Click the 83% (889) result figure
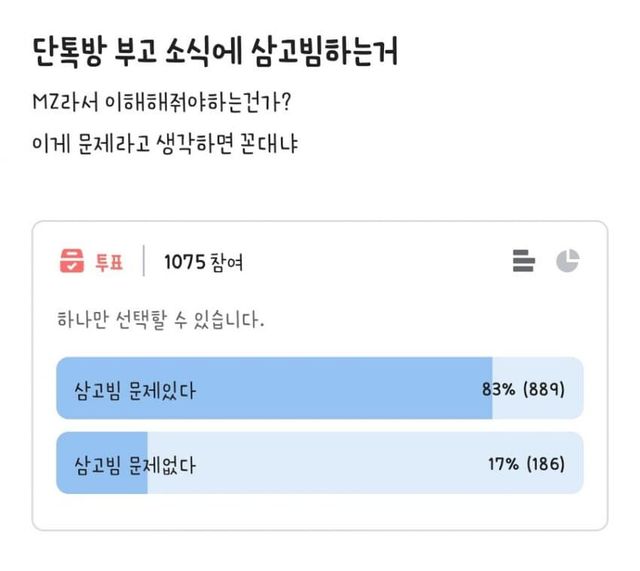Viewport: 640px width, 571px height. (524, 389)
